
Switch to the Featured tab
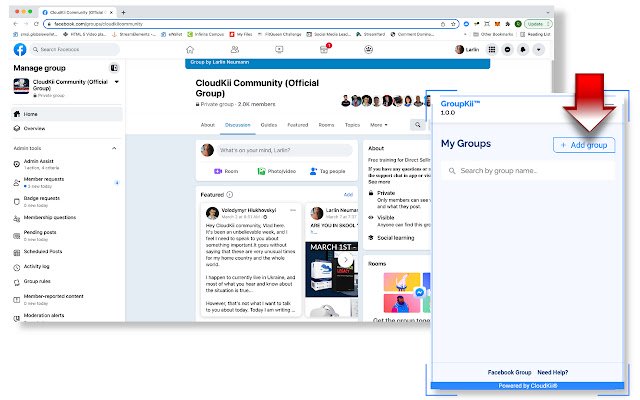[298, 125]
